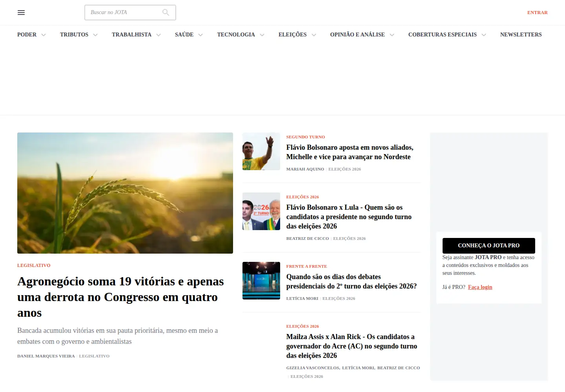The image size is (565, 392).
Task: Expand the ELEIÇÕES dropdown chevron
Action: (x=314, y=35)
